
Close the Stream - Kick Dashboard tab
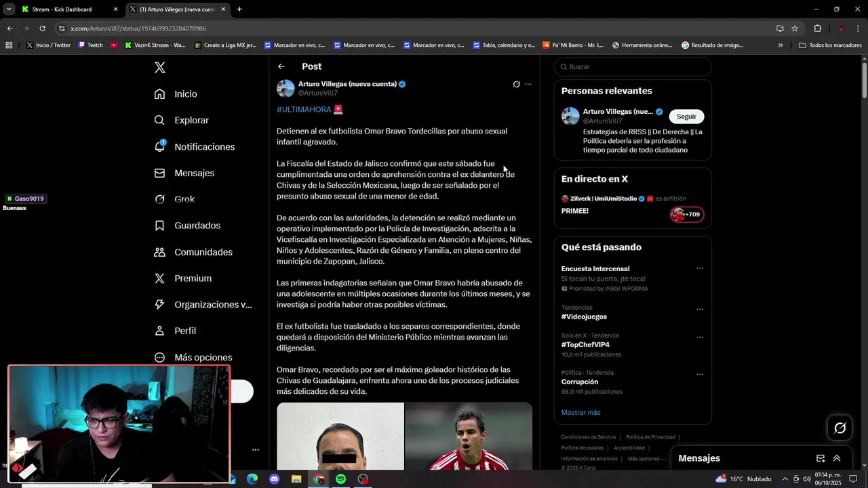click(115, 9)
